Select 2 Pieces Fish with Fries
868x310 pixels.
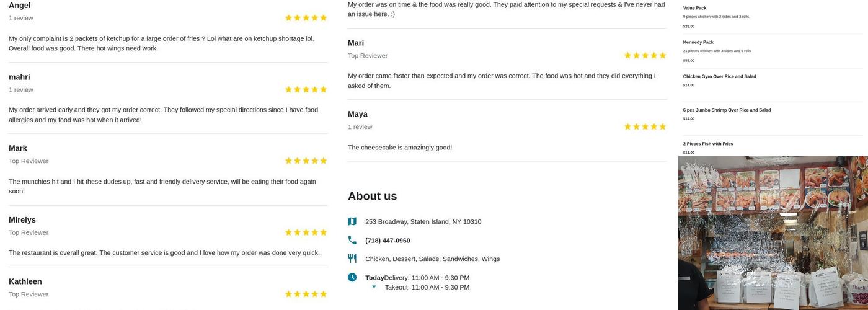click(x=708, y=144)
